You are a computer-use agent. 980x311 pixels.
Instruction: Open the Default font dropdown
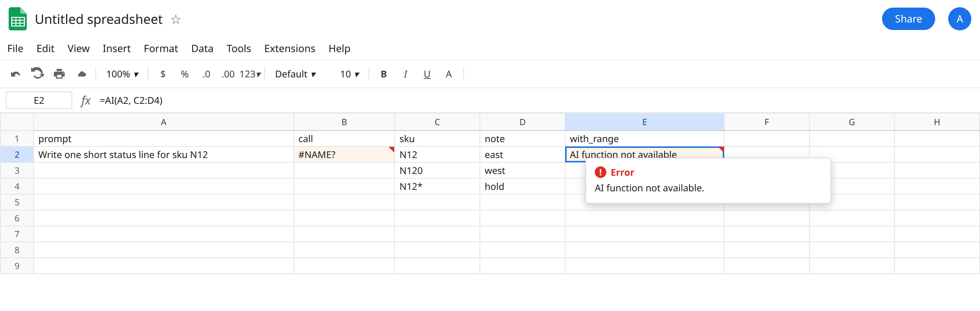pyautogui.click(x=296, y=74)
